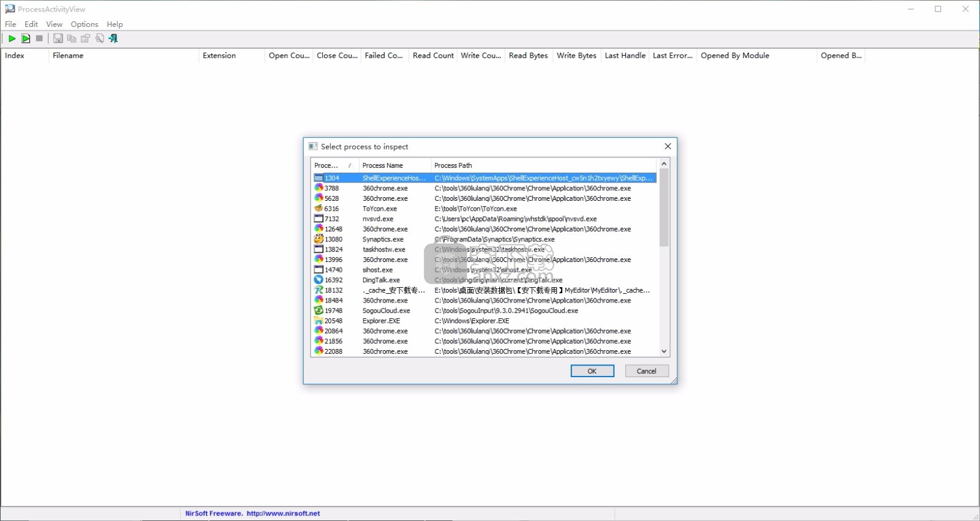Click the Synaptics icon for process 13080

tap(318, 239)
